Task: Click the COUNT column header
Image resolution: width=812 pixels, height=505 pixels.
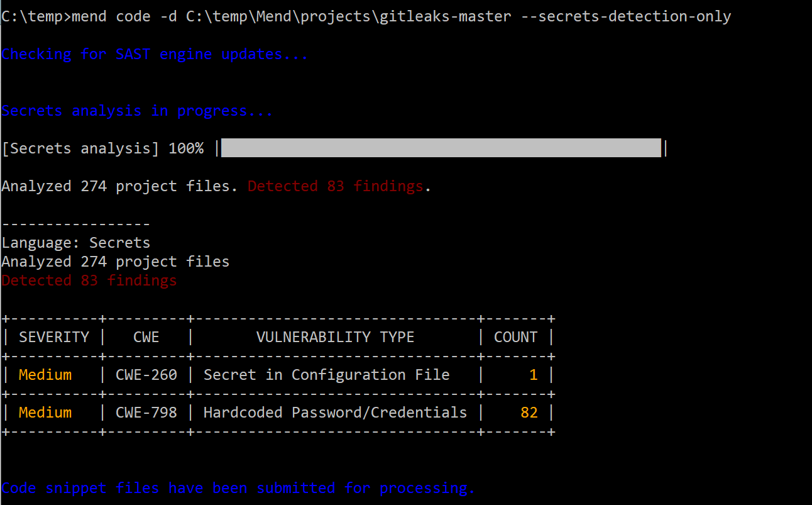Action: click(x=516, y=337)
